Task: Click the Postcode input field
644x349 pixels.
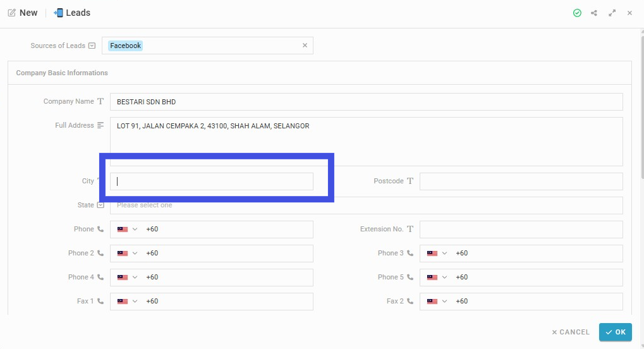Action: pyautogui.click(x=521, y=181)
